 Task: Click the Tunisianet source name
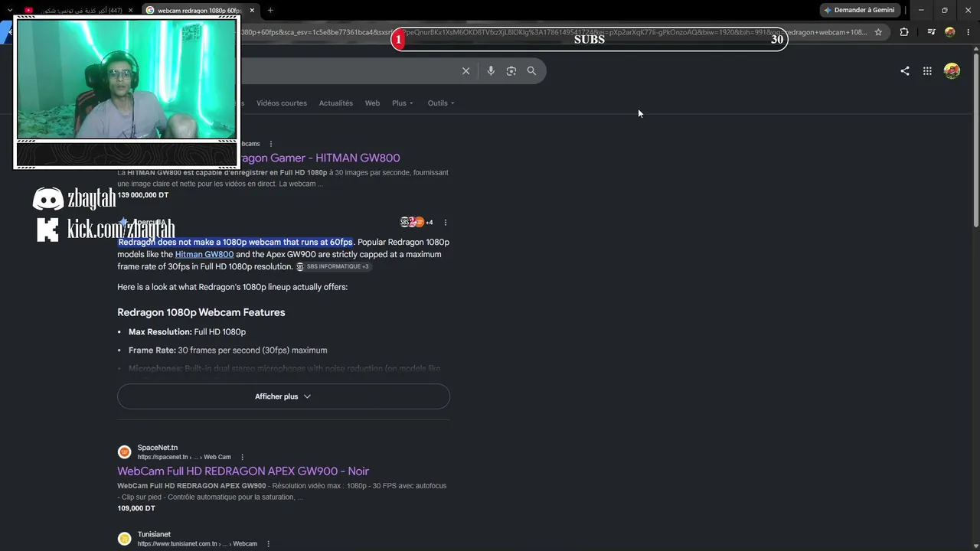click(154, 534)
